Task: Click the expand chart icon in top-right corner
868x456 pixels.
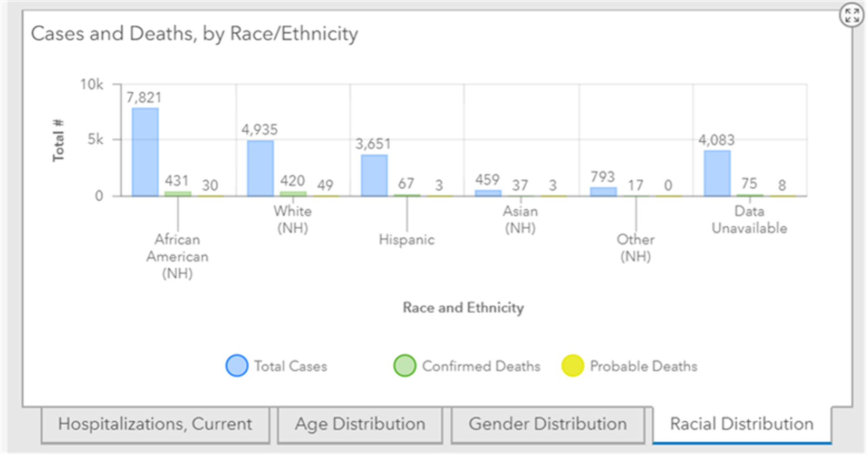Action: pos(852,15)
